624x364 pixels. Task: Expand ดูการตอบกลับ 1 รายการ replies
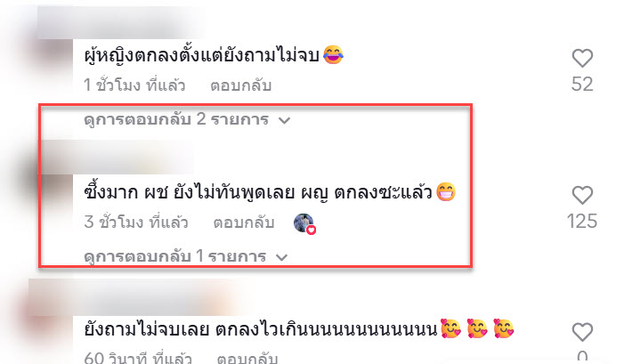tap(185, 256)
